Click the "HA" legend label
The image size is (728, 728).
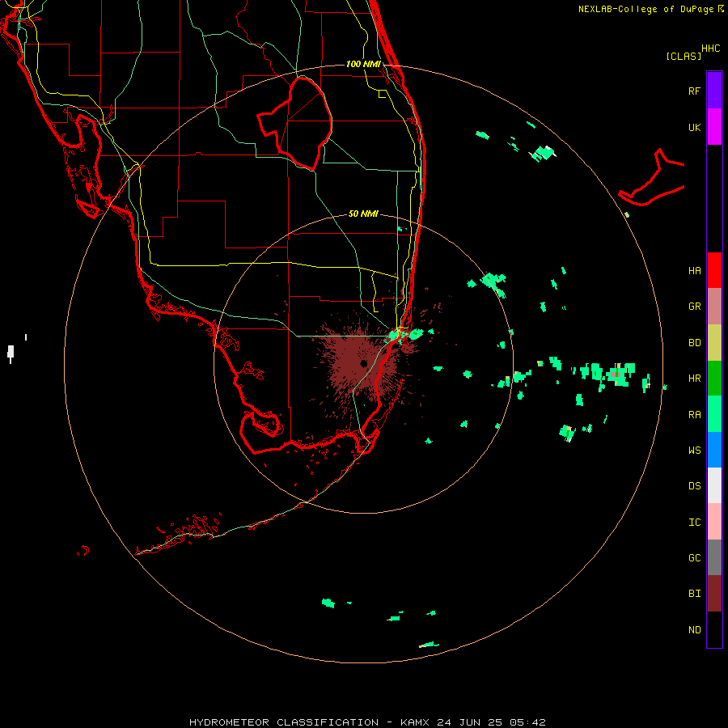coord(694,271)
